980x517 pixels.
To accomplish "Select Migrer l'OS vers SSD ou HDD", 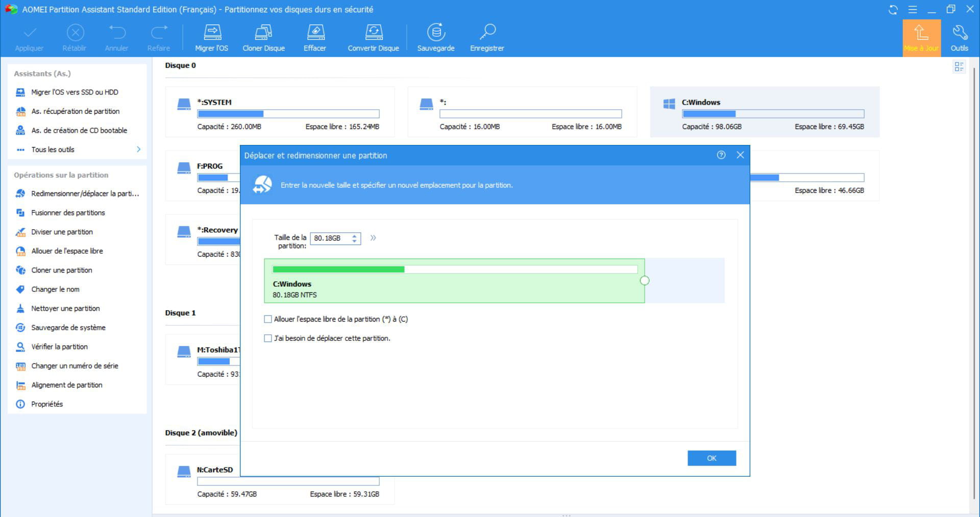I will click(x=75, y=92).
